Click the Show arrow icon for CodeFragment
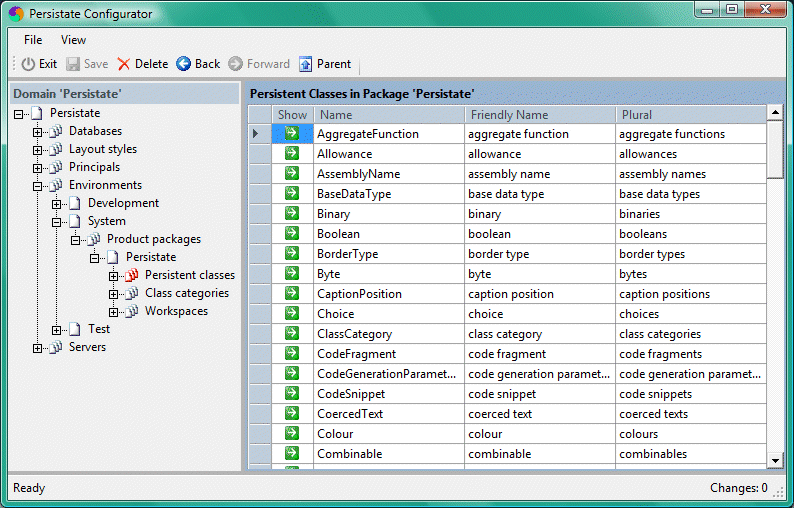 pyautogui.click(x=292, y=353)
